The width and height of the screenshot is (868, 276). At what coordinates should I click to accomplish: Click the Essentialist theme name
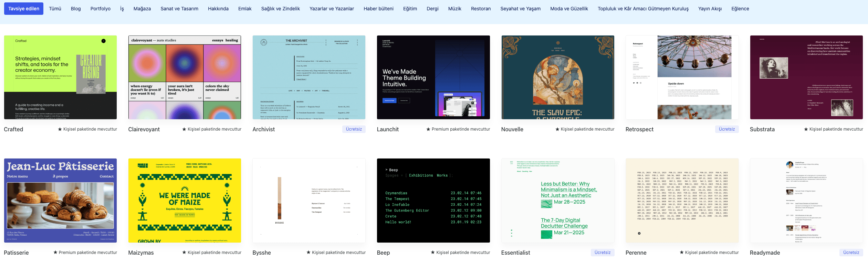tap(515, 253)
